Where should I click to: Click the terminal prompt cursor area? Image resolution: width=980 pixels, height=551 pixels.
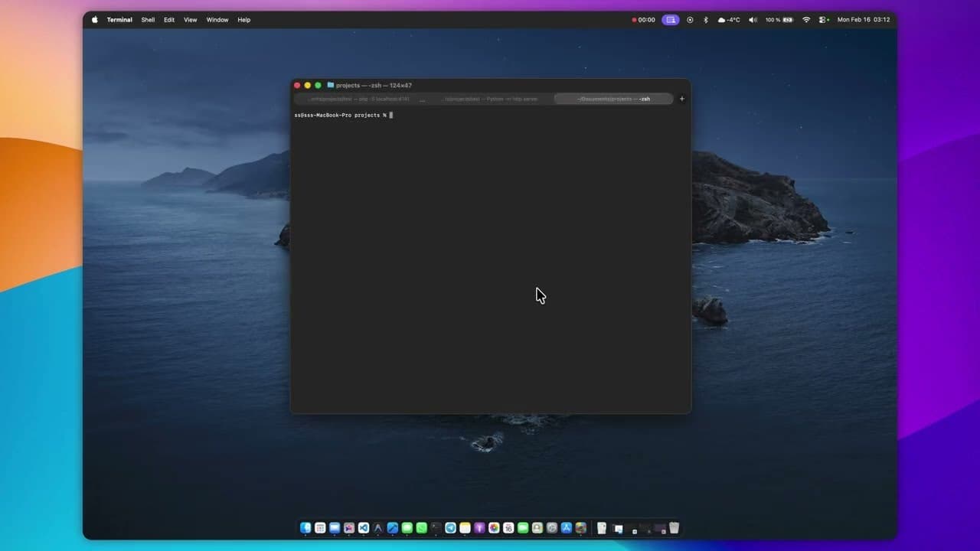(x=392, y=115)
